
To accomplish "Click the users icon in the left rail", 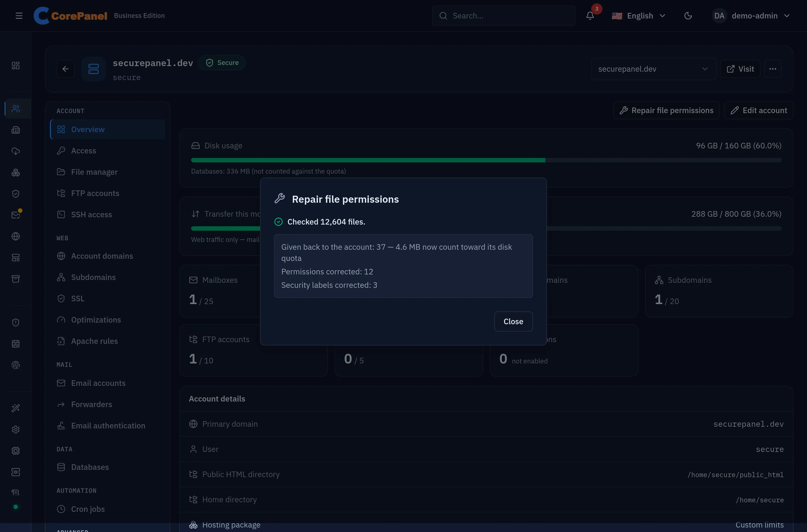I will [16, 109].
